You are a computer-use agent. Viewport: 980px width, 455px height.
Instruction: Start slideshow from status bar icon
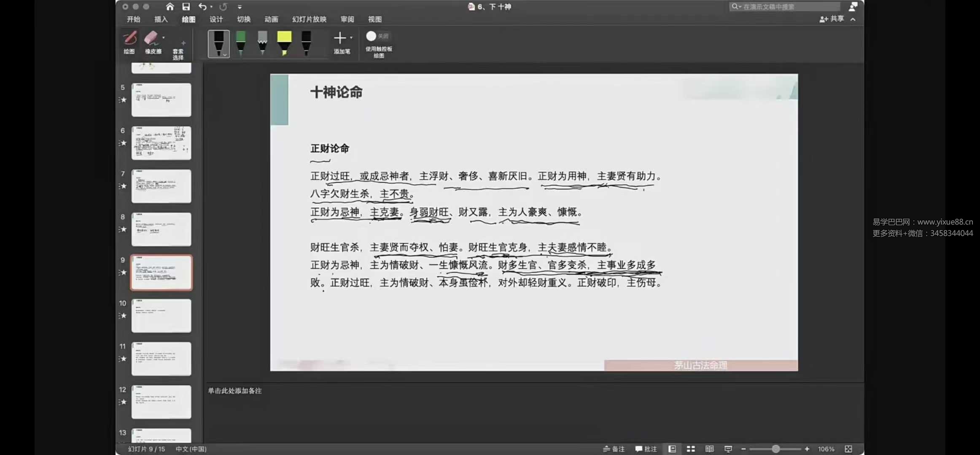pos(728,449)
